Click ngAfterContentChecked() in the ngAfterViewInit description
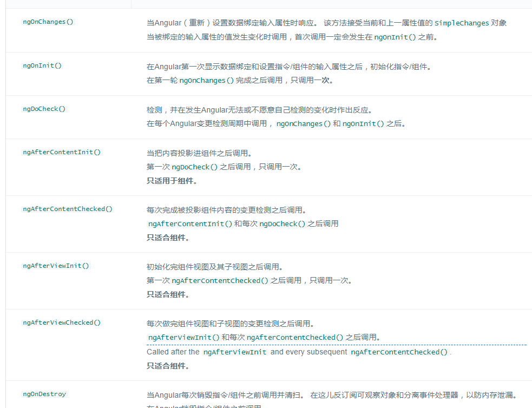The width and height of the screenshot is (532, 408). click(220, 280)
